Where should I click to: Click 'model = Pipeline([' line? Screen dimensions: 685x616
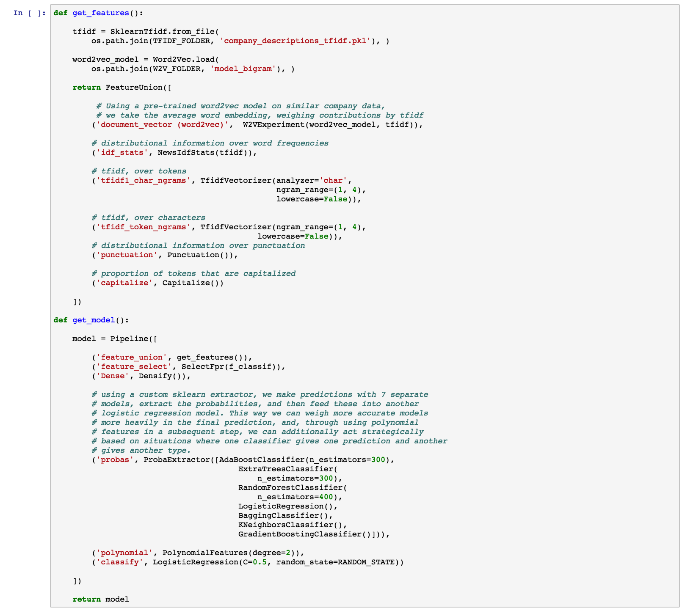(x=115, y=338)
